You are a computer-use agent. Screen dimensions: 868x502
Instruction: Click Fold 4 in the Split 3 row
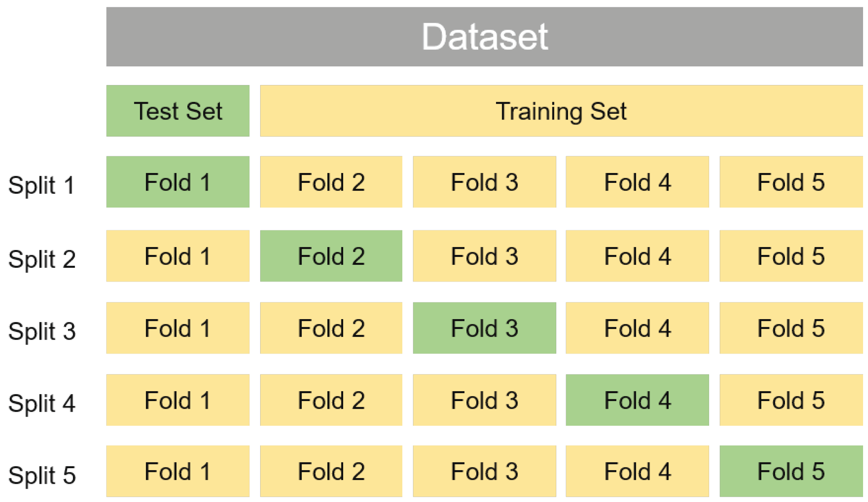pyautogui.click(x=637, y=328)
